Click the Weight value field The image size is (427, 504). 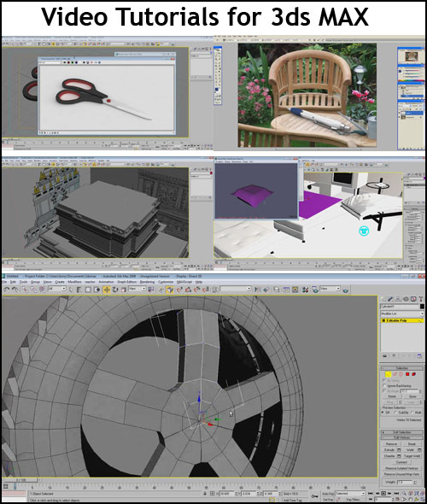coord(405,482)
